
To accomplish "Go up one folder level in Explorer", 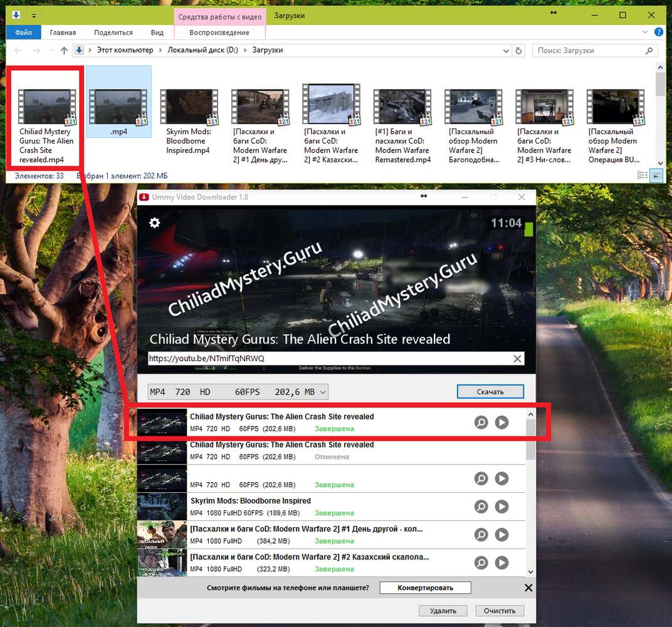I will pyautogui.click(x=65, y=51).
